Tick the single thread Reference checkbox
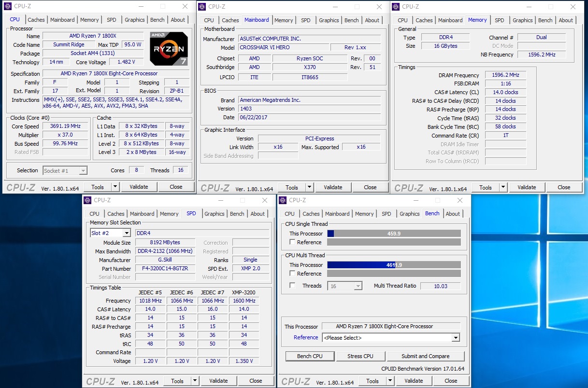 click(292, 242)
